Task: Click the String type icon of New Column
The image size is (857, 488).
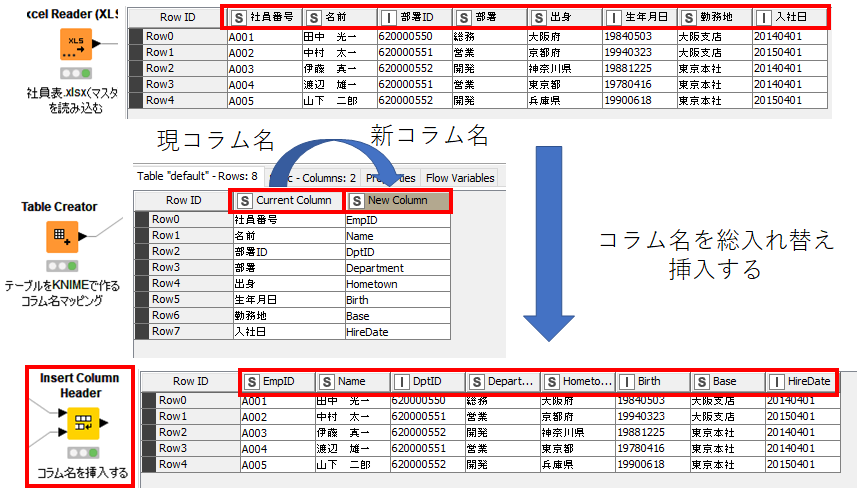Action: pos(356,201)
